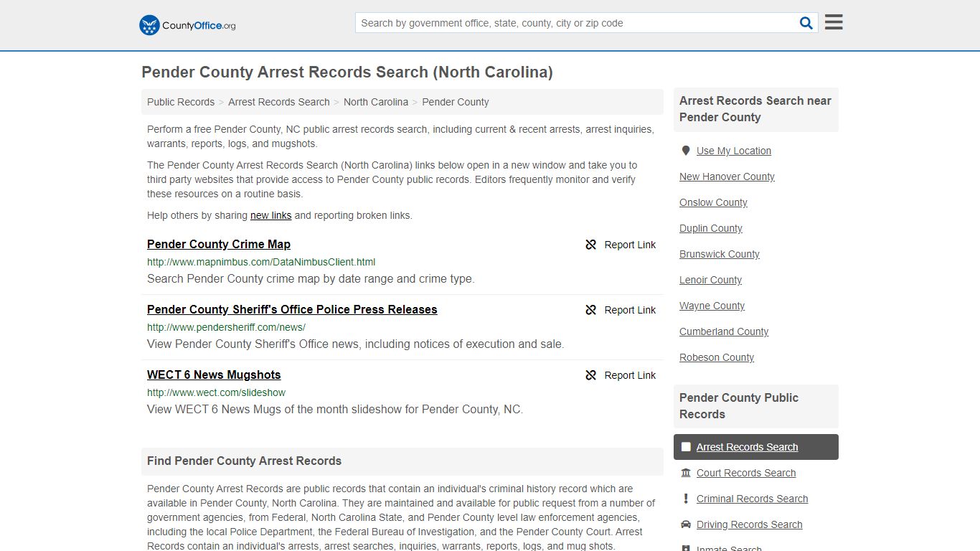
Task: Click the 'Find Pender County Arrest Records' heading
Action: coord(244,461)
